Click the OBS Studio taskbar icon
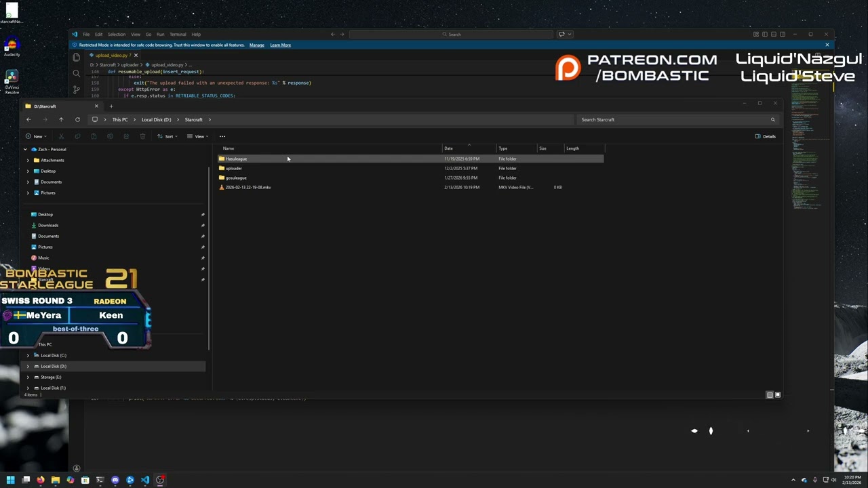 click(160, 480)
